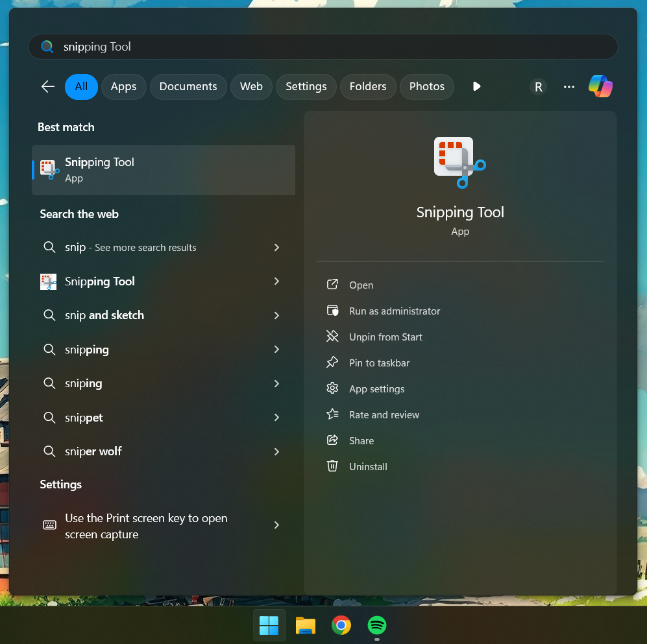Choose Run as administrator

(395, 311)
